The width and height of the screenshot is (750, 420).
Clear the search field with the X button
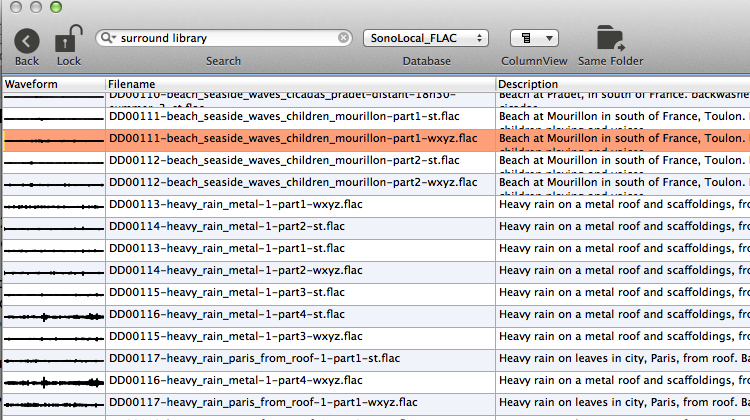click(x=344, y=38)
